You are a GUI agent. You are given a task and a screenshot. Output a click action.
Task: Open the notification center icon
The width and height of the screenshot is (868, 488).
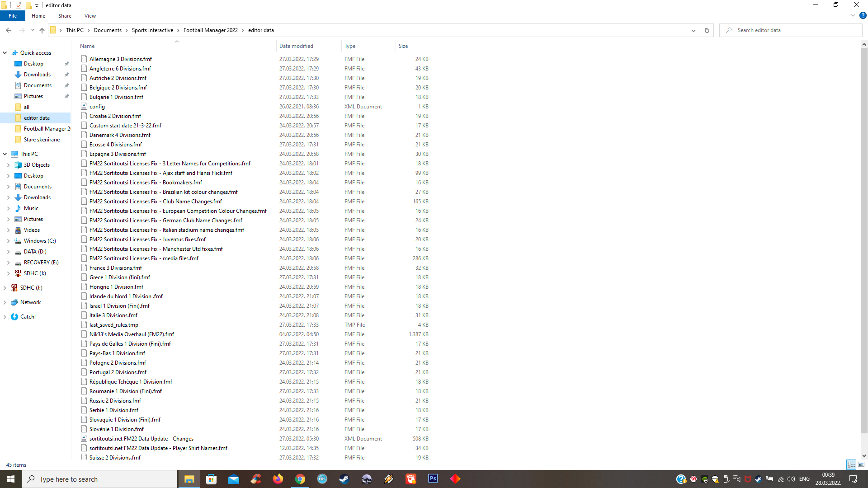tap(853, 479)
